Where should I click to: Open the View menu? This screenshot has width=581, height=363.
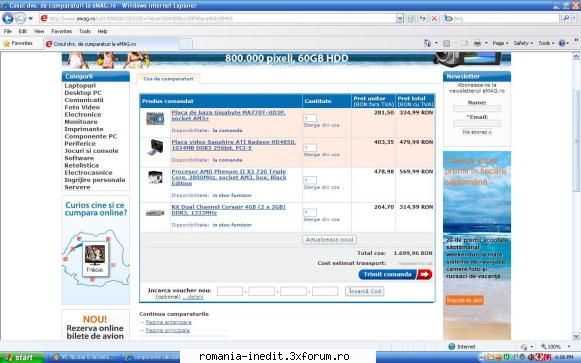[x=39, y=31]
